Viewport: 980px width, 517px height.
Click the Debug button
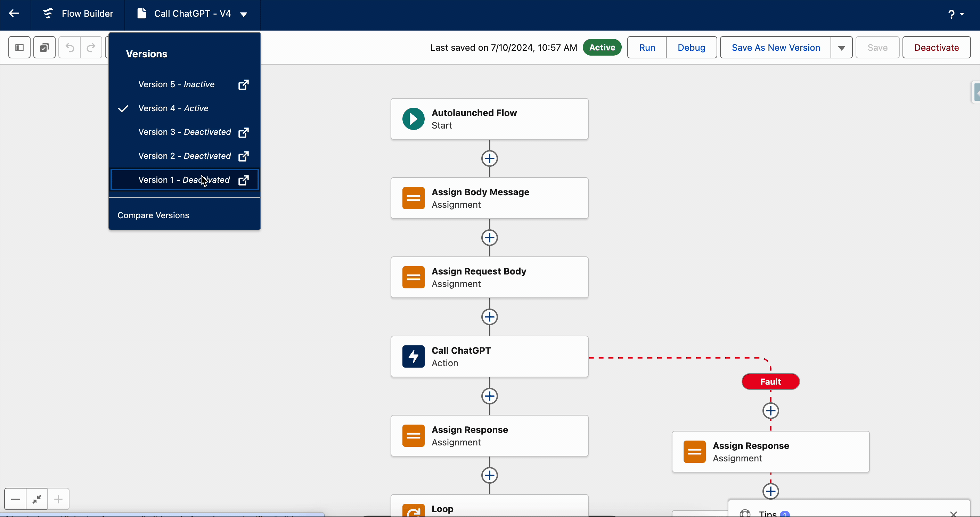pos(691,48)
